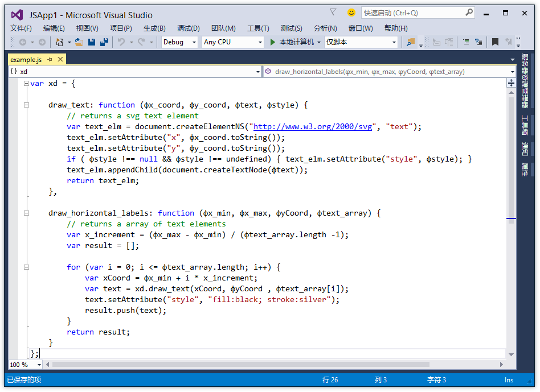The image size is (540, 392).
Task: Open the 生成(B) menu
Action: (x=154, y=28)
